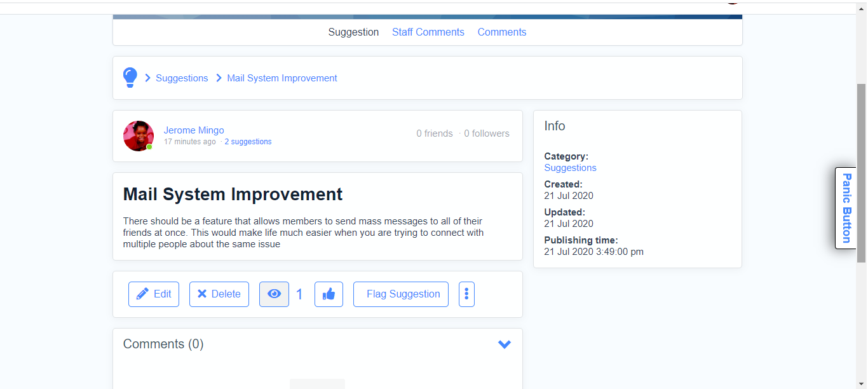Switch to the Staff Comments tab
Screen dimensions: 868x389
click(x=428, y=32)
